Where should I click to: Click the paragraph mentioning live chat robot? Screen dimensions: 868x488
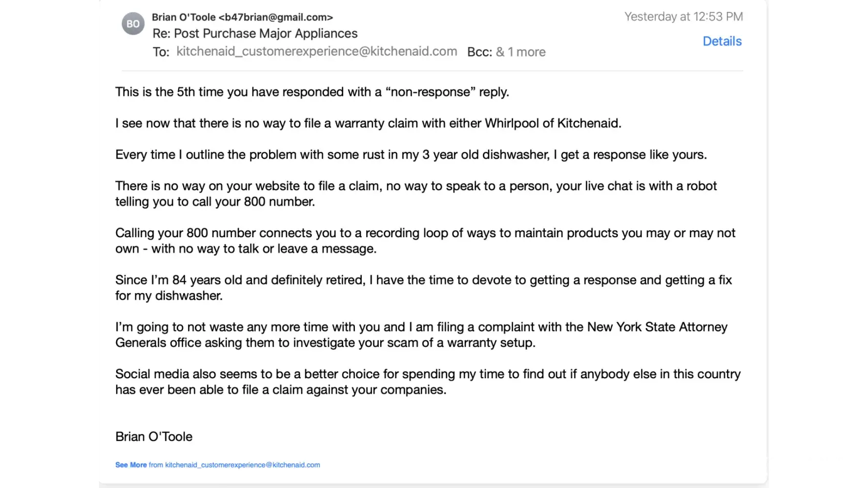pos(415,194)
